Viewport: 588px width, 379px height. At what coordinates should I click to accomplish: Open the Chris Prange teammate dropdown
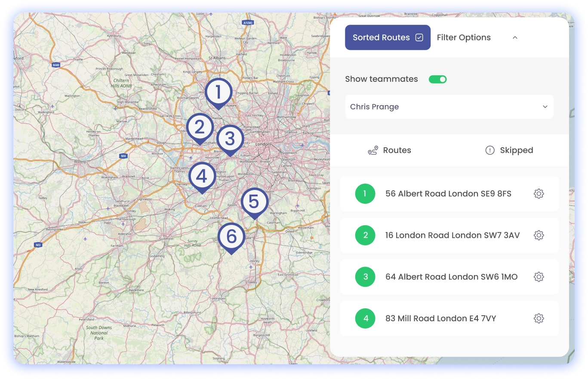(x=449, y=107)
